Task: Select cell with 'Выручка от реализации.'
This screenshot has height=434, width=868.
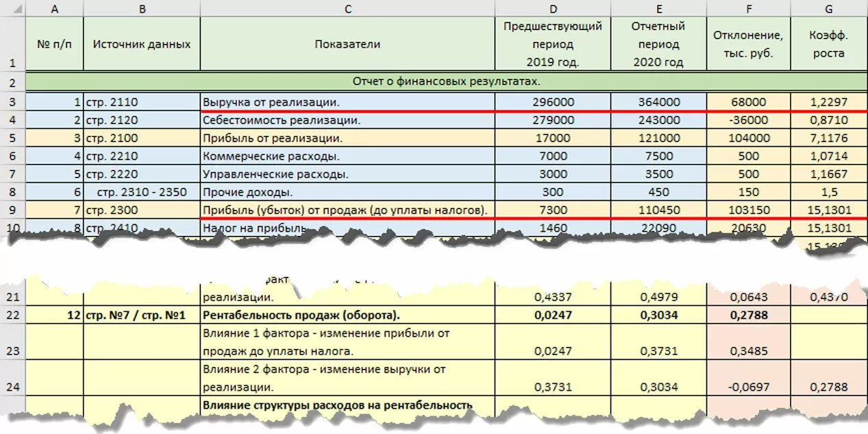Action: [x=347, y=102]
